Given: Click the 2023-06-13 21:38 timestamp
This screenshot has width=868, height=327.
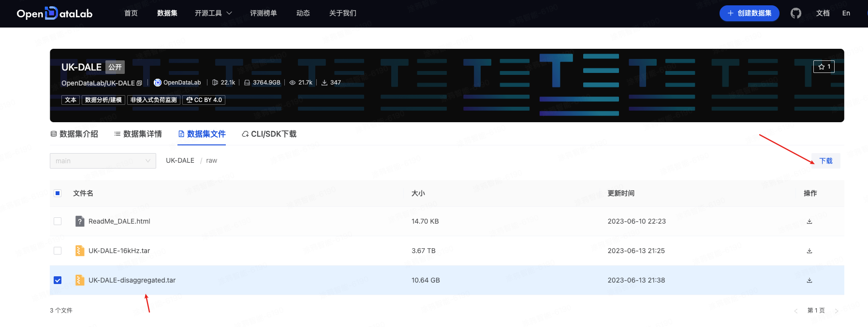Looking at the screenshot, I should [636, 280].
